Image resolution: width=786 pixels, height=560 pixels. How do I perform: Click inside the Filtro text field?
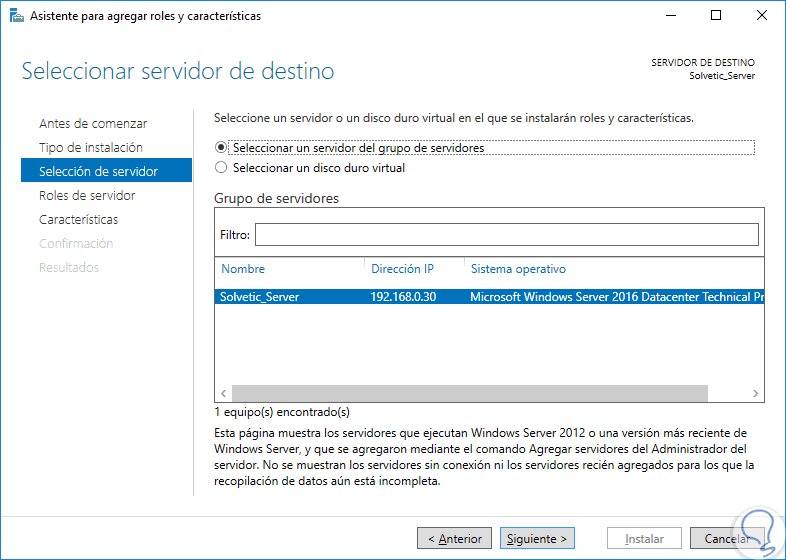click(506, 235)
